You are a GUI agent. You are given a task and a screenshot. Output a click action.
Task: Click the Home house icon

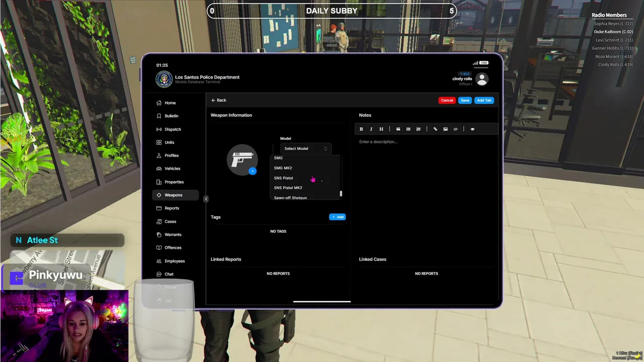tap(159, 103)
